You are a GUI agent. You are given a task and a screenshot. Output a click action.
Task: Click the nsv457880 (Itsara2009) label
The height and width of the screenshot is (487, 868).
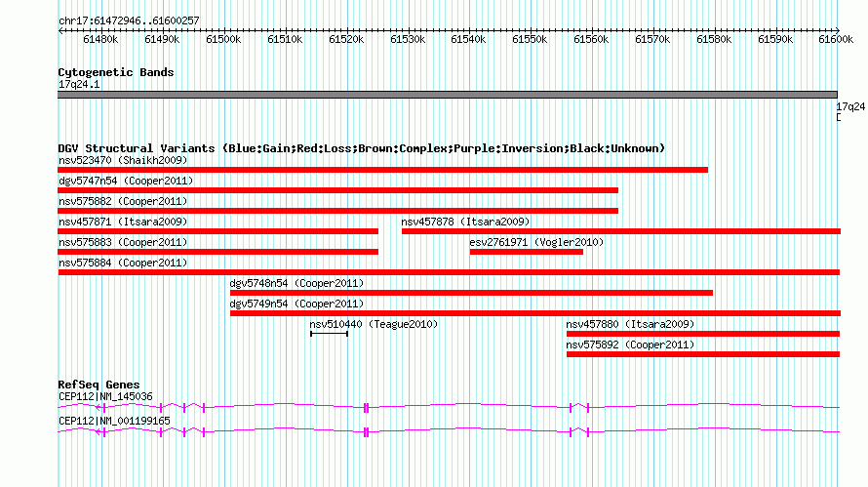click(x=630, y=324)
